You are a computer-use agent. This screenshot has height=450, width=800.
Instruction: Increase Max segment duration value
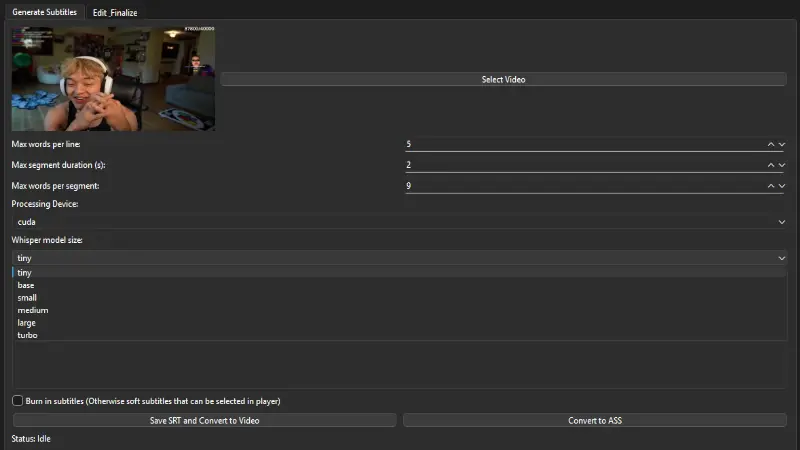tap(770, 165)
